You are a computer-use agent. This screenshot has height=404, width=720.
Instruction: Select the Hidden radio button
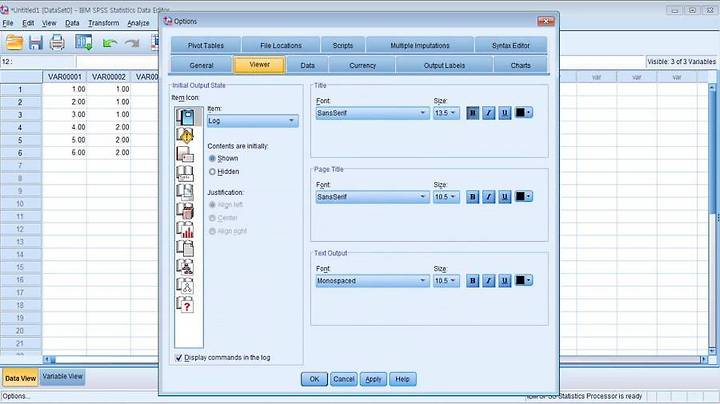(x=212, y=172)
